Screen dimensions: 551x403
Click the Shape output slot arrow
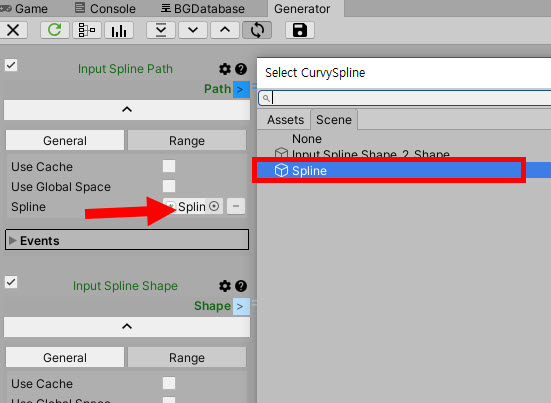point(241,306)
